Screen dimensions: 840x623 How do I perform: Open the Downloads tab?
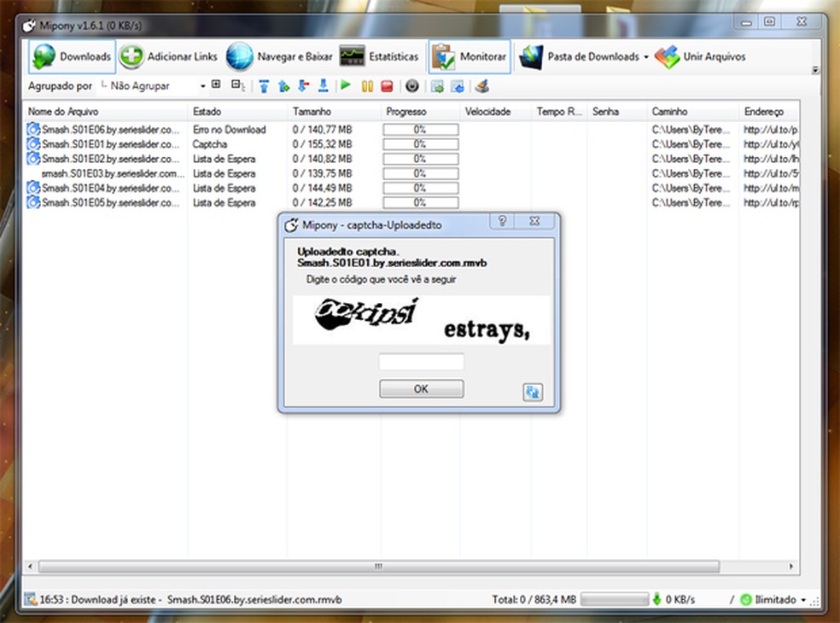72,56
